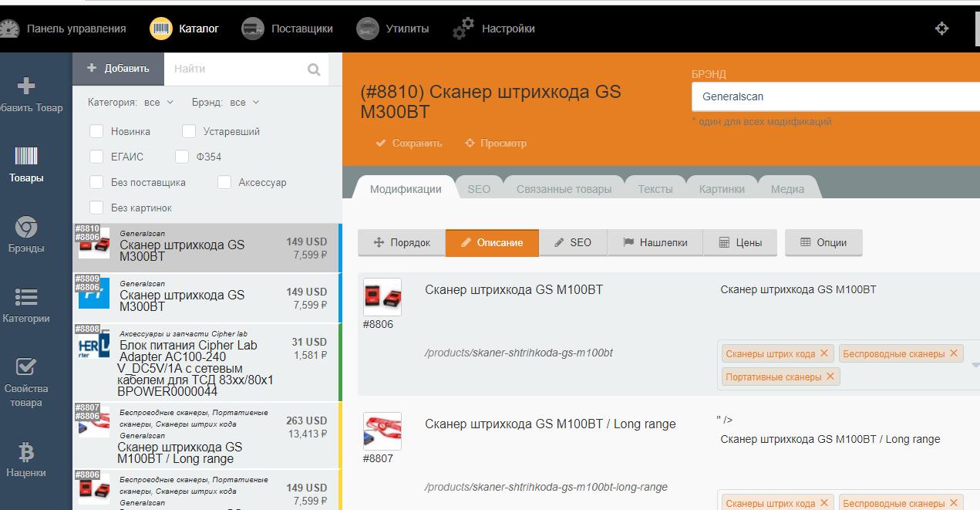Open the Каталог barcode icon
980x510 pixels.
point(161,29)
